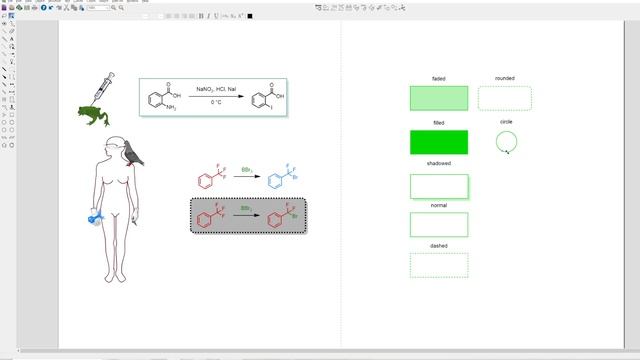
Task: Select the filled green rectangle
Action: 439,142
